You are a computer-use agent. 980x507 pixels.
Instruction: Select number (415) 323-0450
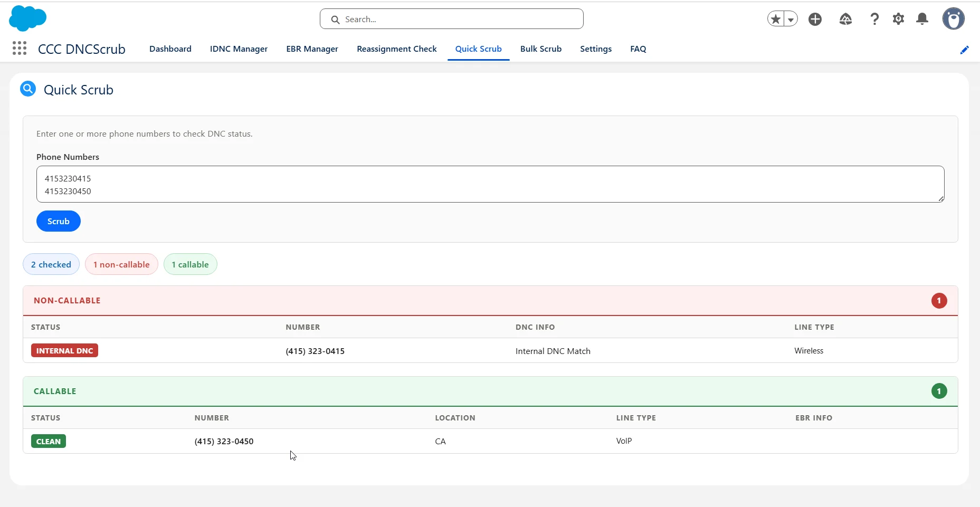[224, 442]
